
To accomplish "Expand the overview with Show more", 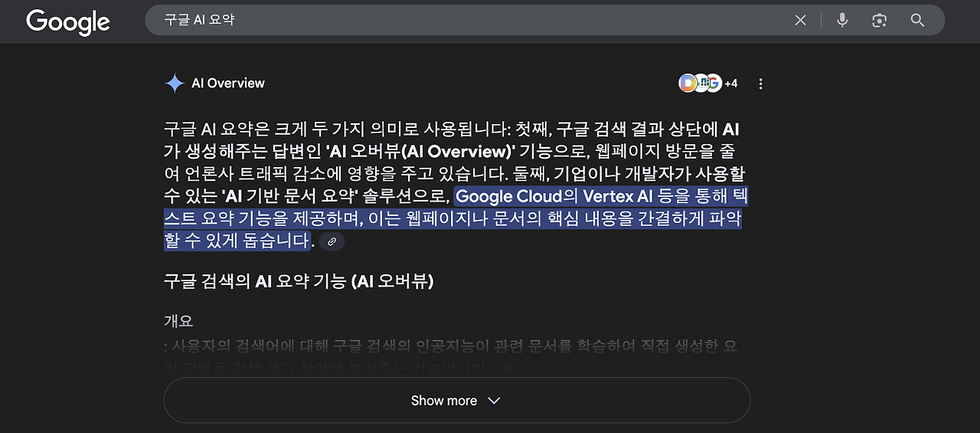I will pyautogui.click(x=456, y=400).
